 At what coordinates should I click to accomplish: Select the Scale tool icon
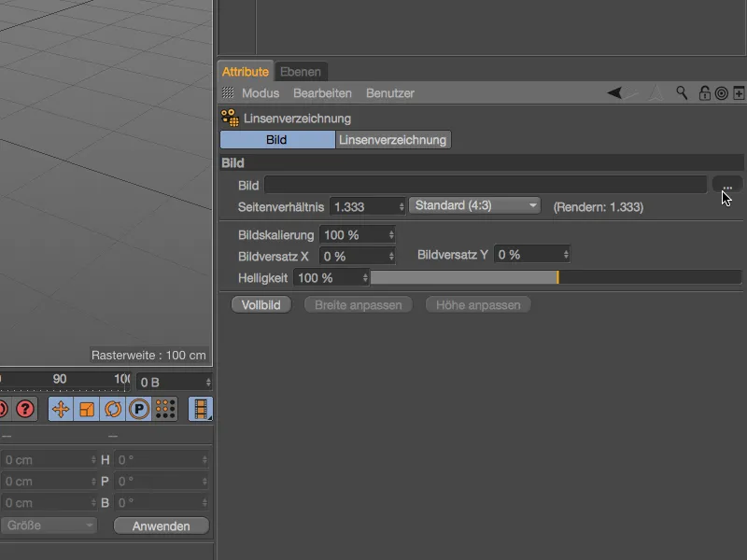pyautogui.click(x=87, y=409)
